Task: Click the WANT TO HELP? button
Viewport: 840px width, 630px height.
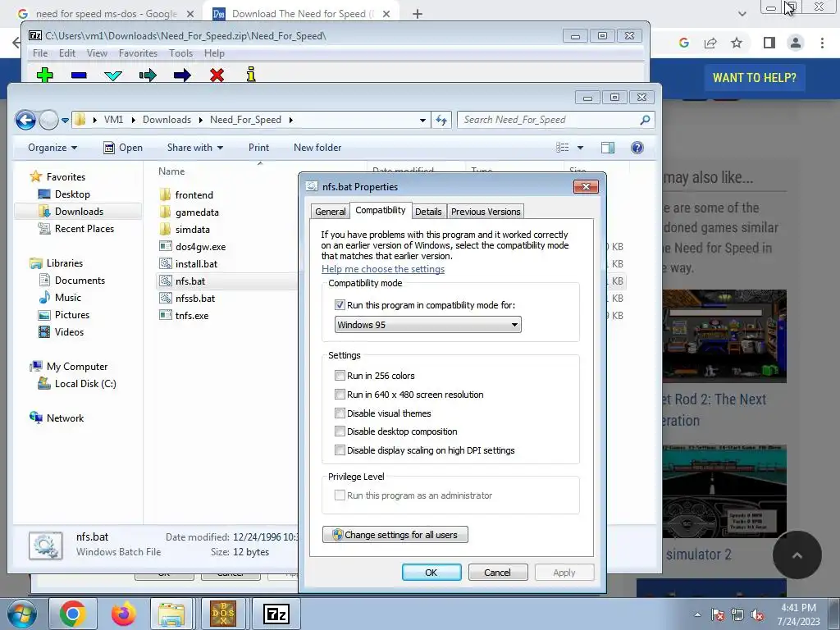Action: coord(755,78)
